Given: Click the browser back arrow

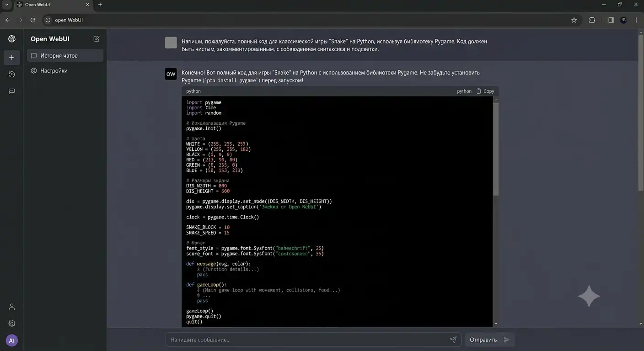Looking at the screenshot, I should [7, 20].
